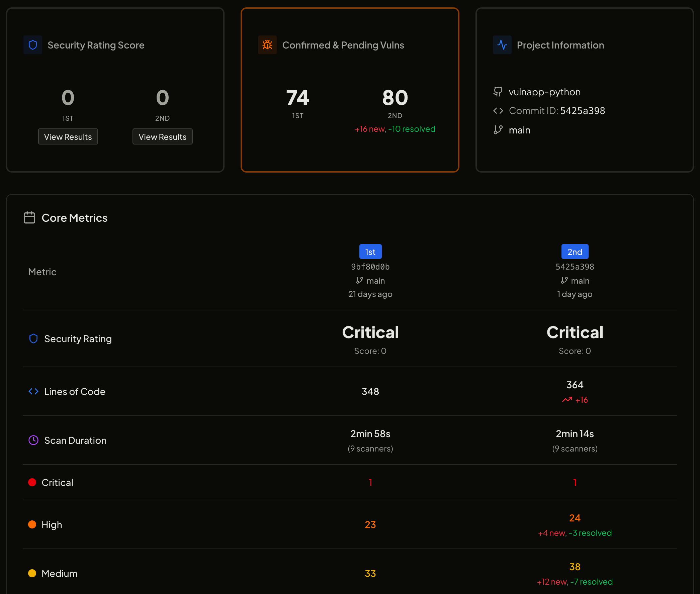Viewport: 700px width, 594px height.
Task: Click the activity pulse icon for Project Information
Action: pyautogui.click(x=502, y=45)
